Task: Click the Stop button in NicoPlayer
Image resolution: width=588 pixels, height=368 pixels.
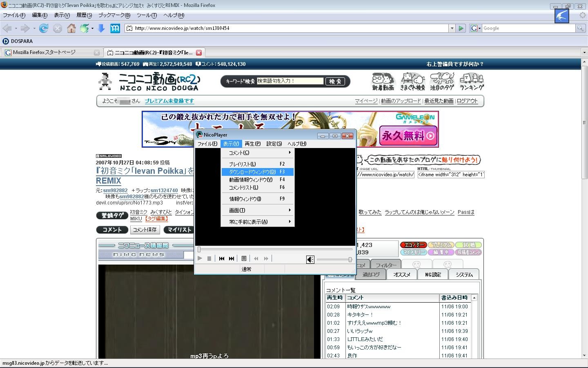Action: [x=209, y=258]
